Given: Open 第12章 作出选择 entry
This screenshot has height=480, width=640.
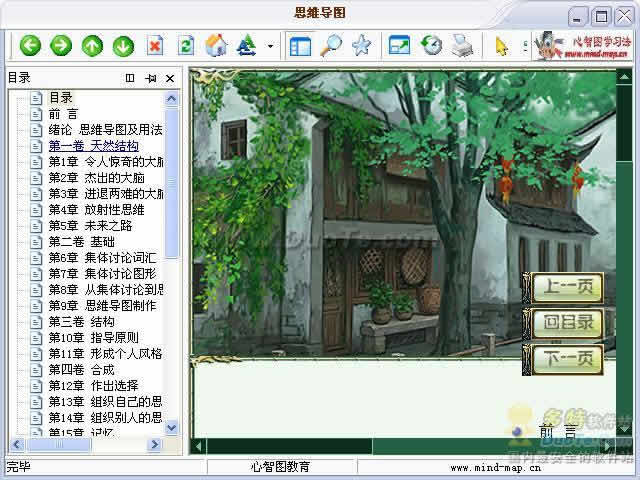Looking at the screenshot, I should (x=93, y=386).
